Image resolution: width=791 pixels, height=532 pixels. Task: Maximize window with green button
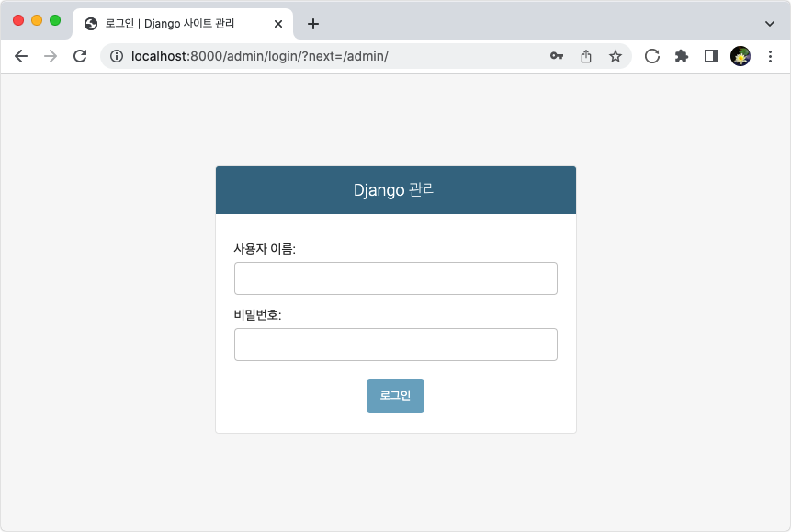(x=55, y=20)
